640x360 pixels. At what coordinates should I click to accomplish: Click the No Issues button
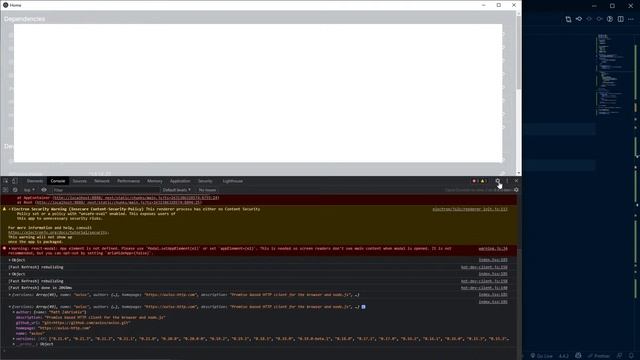pos(207,190)
